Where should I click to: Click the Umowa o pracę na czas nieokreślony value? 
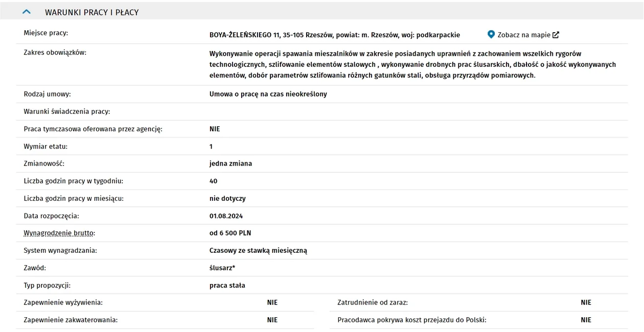click(x=268, y=94)
